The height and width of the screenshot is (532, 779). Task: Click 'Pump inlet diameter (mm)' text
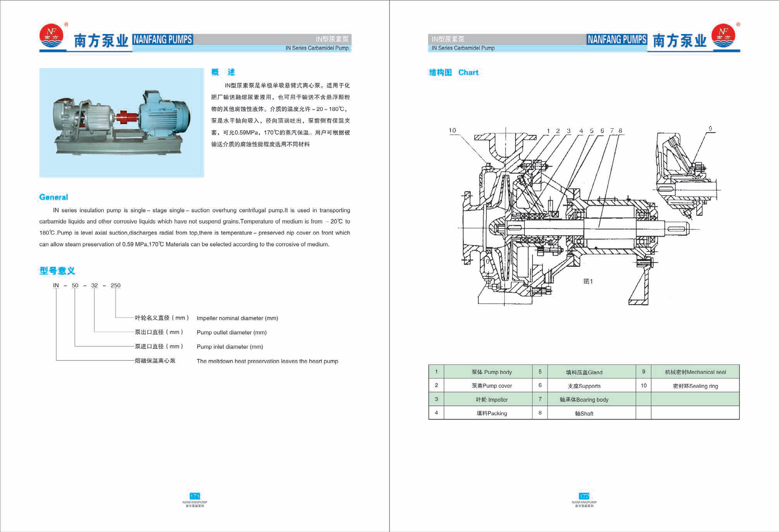click(x=230, y=347)
